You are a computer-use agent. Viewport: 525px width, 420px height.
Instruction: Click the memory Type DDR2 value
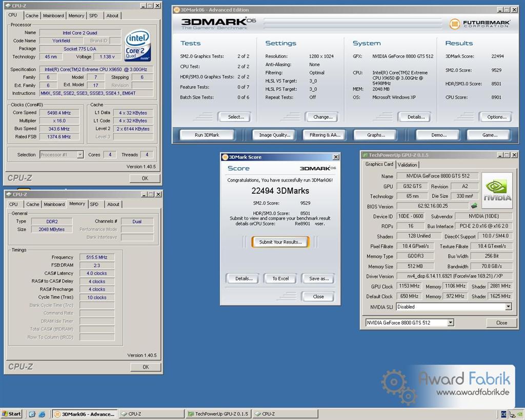coord(52,222)
